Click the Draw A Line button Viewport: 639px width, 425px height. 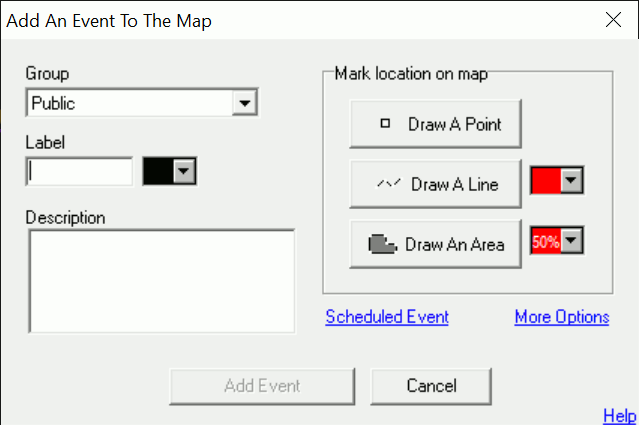(x=436, y=184)
